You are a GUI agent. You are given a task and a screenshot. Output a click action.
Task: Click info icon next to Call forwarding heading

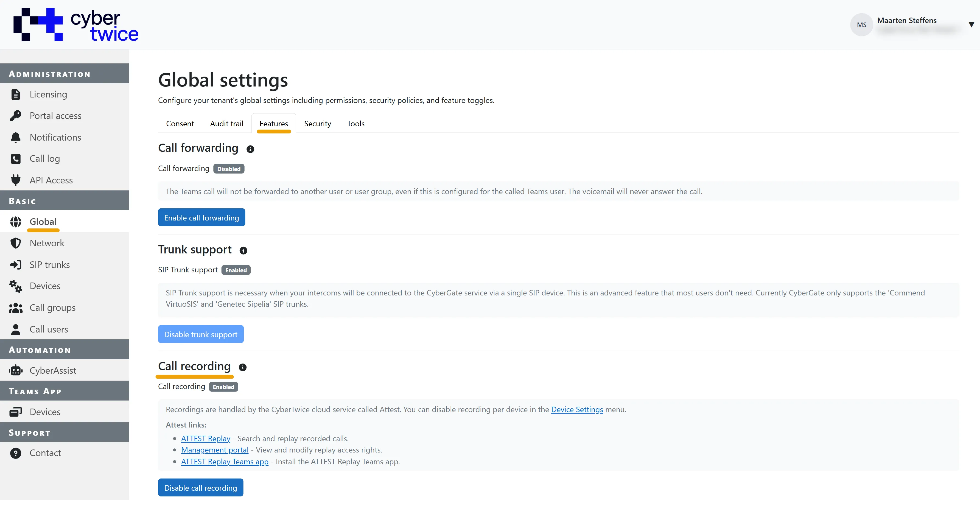pyautogui.click(x=250, y=149)
